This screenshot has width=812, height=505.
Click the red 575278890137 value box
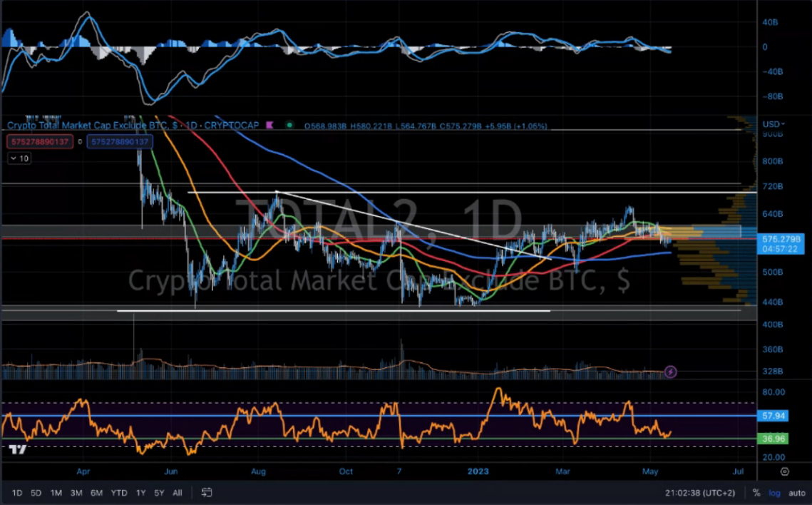point(40,142)
